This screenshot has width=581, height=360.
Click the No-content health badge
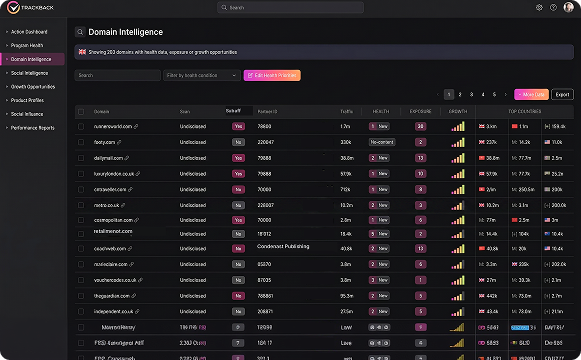click(x=382, y=142)
